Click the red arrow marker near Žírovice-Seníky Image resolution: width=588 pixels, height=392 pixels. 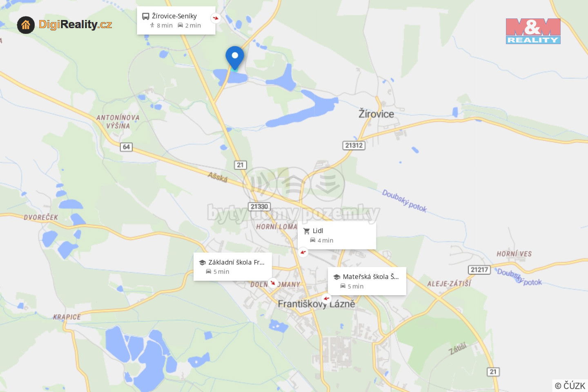[216, 18]
